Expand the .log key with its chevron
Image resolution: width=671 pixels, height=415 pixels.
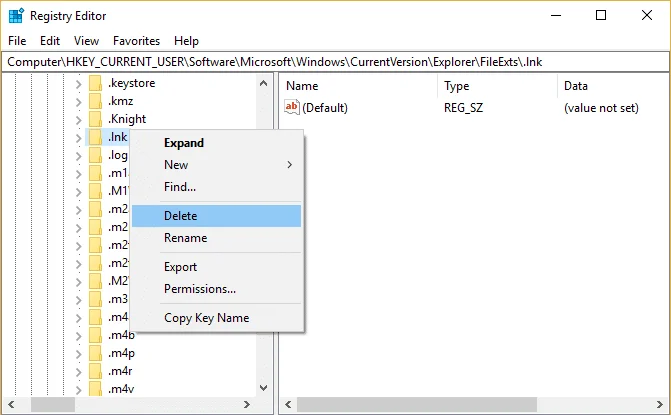[x=78, y=156]
